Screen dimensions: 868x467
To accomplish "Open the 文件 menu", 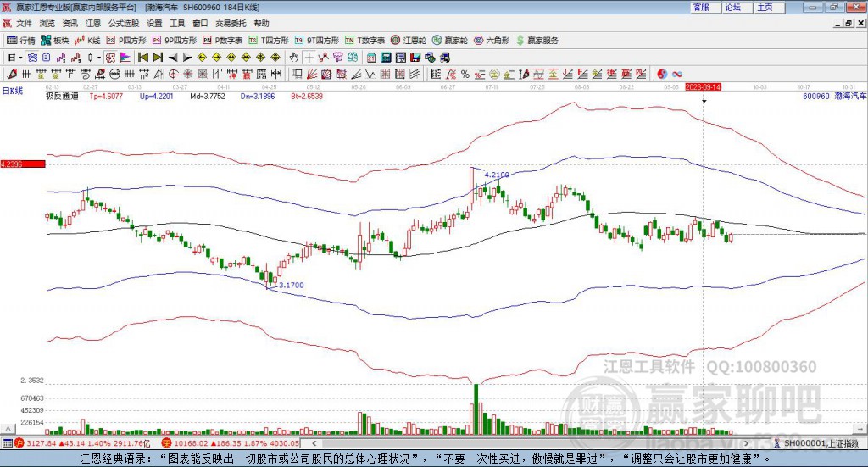I will pyautogui.click(x=25, y=23).
